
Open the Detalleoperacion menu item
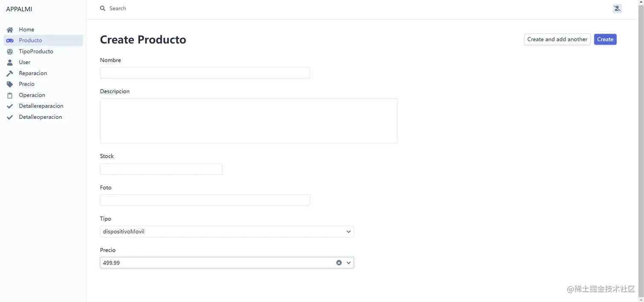40,117
